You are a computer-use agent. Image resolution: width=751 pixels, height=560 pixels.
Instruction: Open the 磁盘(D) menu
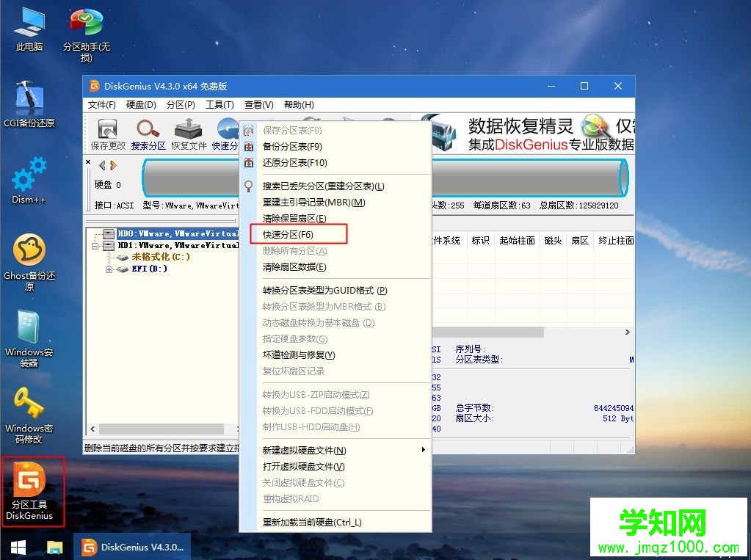click(x=142, y=104)
